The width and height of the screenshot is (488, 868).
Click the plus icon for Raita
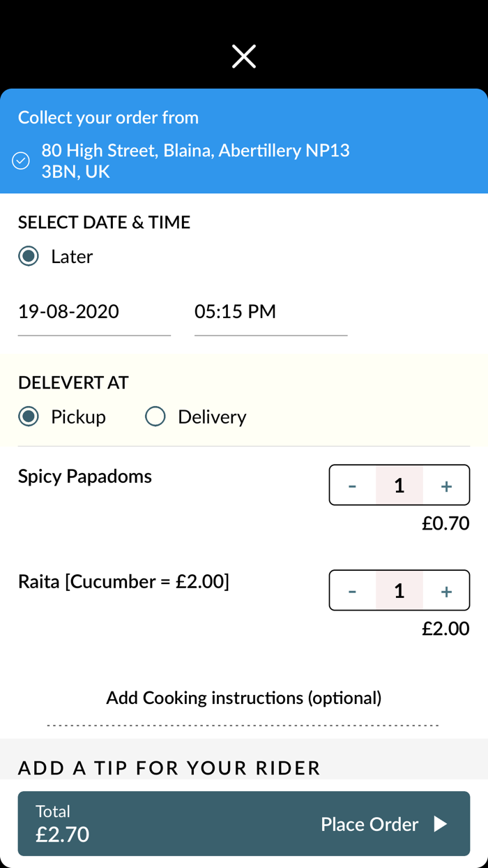coord(445,590)
